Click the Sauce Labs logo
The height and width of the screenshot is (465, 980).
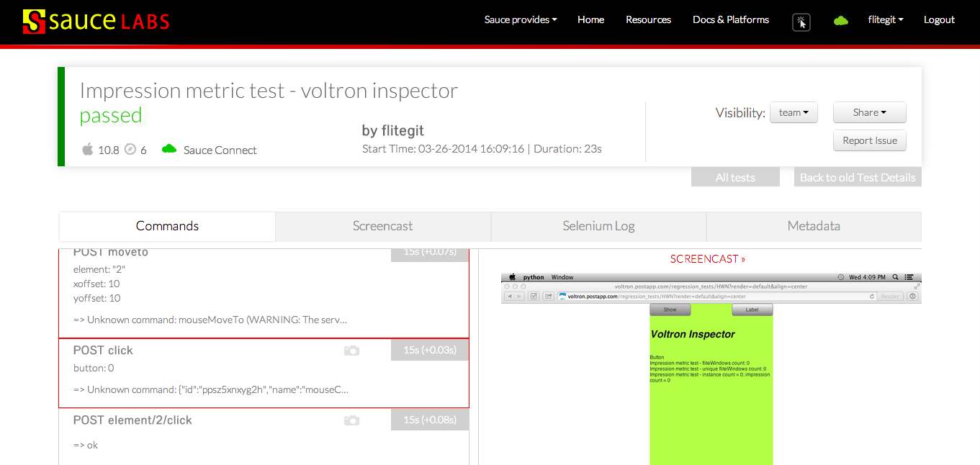96,21
